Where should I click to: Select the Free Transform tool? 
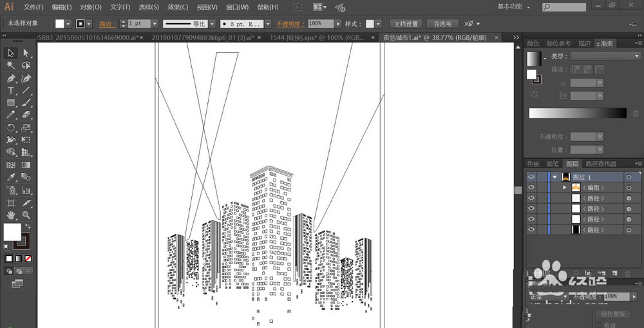coord(26,140)
